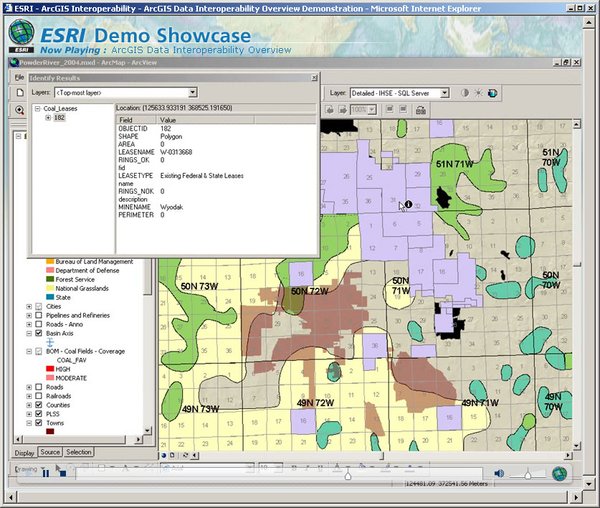Open the File menu
This screenshot has width=600, height=508.
pos(19,78)
